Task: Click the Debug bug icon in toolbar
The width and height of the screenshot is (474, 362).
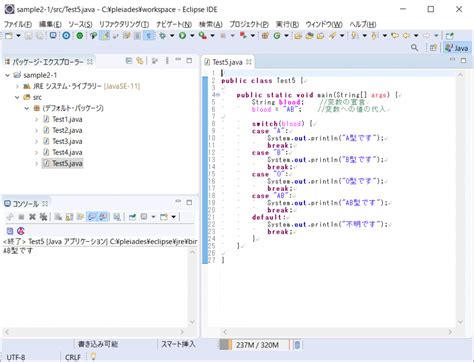Action: click(x=162, y=35)
